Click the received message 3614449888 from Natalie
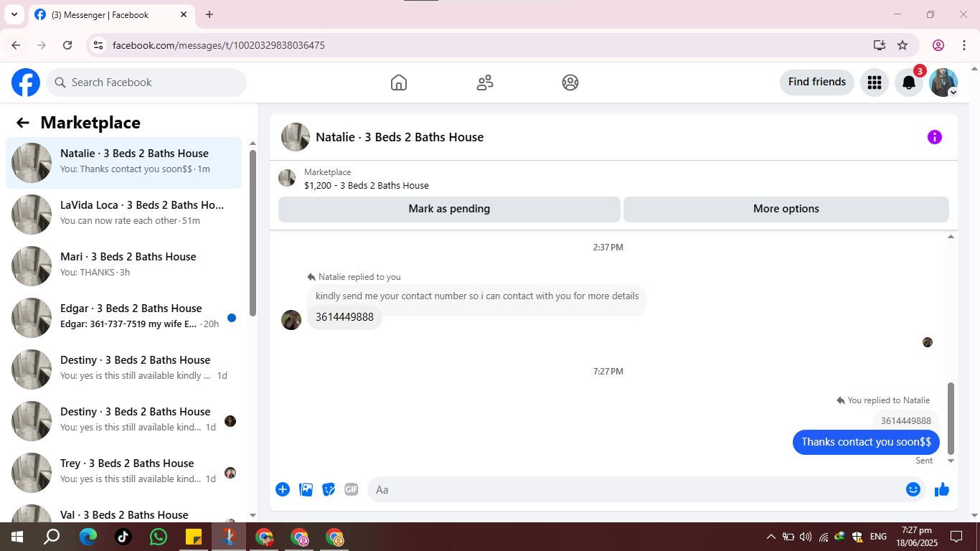This screenshot has width=980, height=551. tap(344, 317)
